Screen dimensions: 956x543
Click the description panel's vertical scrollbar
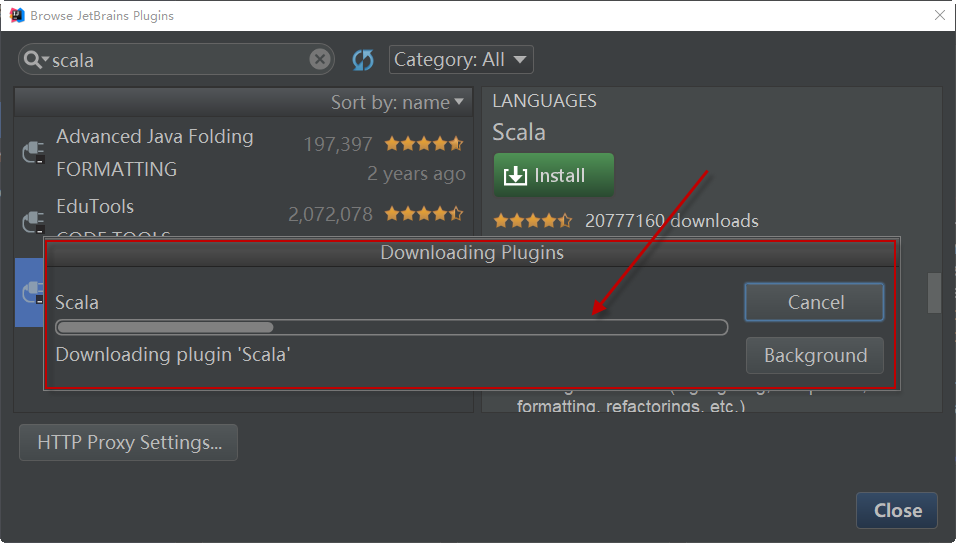tap(934, 292)
